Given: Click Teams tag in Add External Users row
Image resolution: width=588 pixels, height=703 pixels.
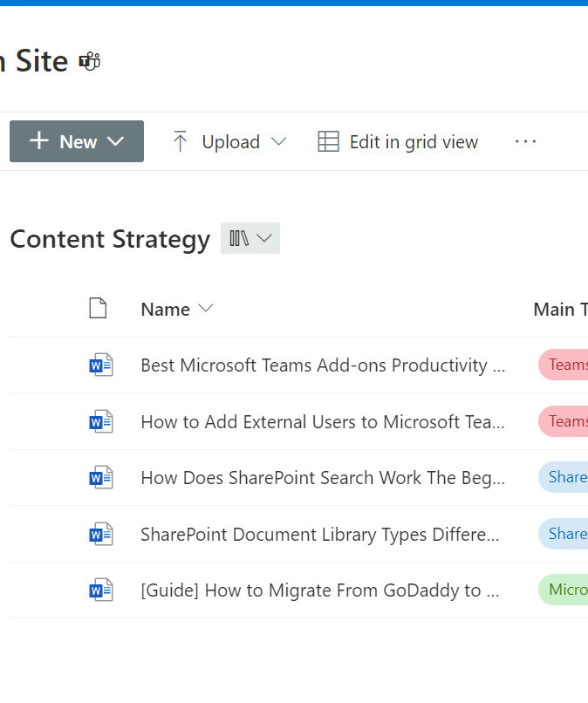Looking at the screenshot, I should 564,421.
